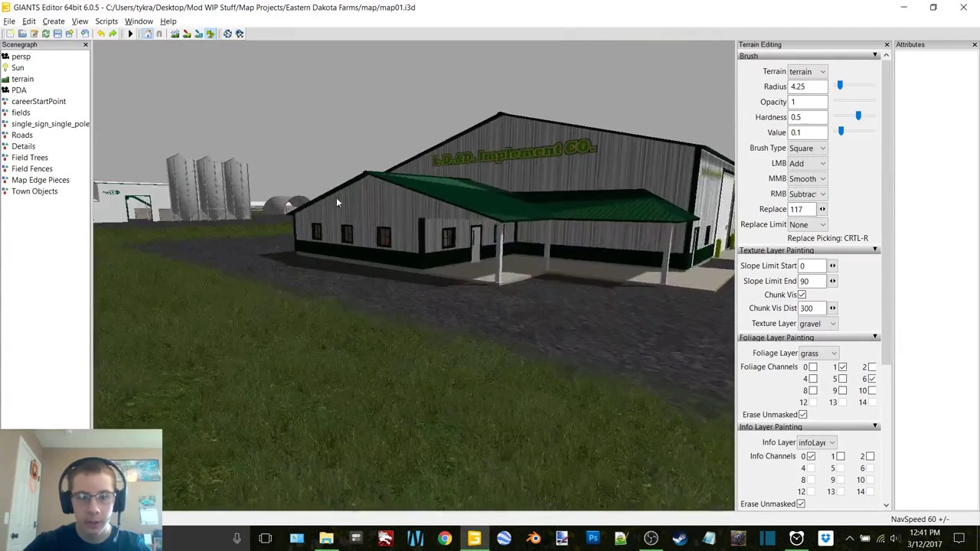Toggle the terrain foliage paint mode icon
Viewport: 980px width, 551px height.
click(x=210, y=34)
